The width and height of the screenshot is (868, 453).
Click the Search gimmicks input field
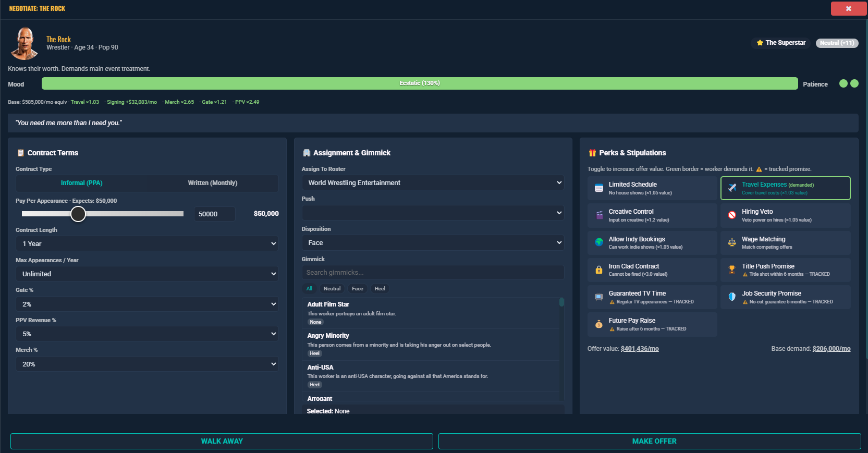(x=433, y=273)
